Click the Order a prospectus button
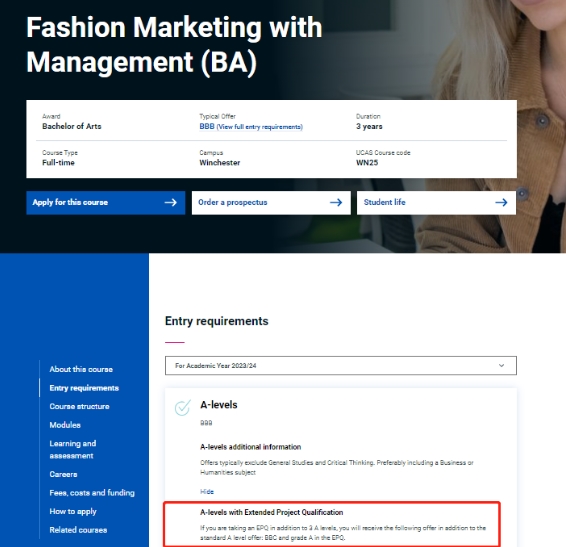Screen dimensions: 566x547 (271, 203)
